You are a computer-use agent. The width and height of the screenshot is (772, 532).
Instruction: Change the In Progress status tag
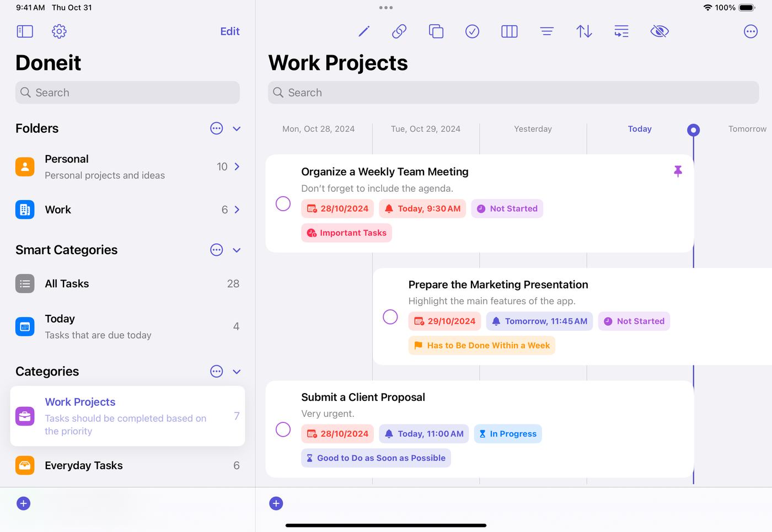(508, 434)
